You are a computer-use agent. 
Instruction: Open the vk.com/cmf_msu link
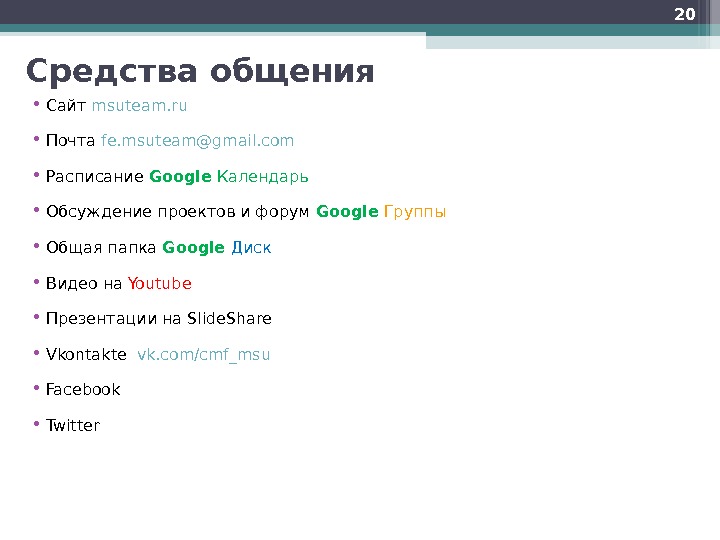(203, 355)
